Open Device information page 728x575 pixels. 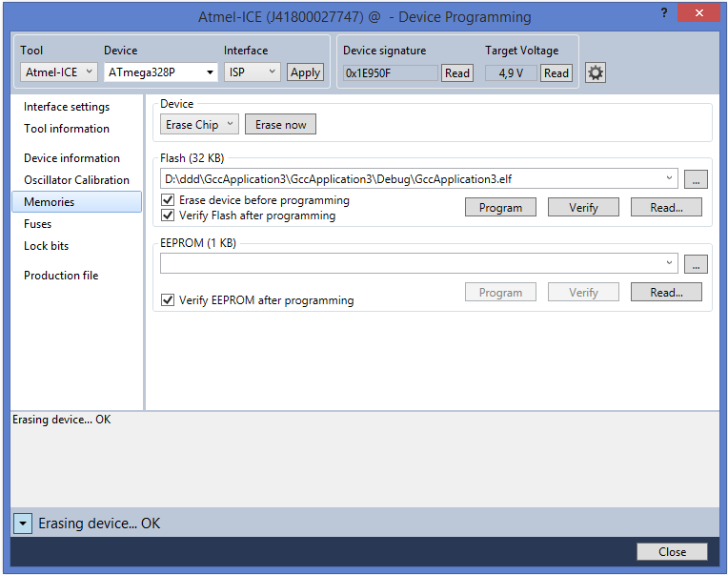tap(72, 158)
